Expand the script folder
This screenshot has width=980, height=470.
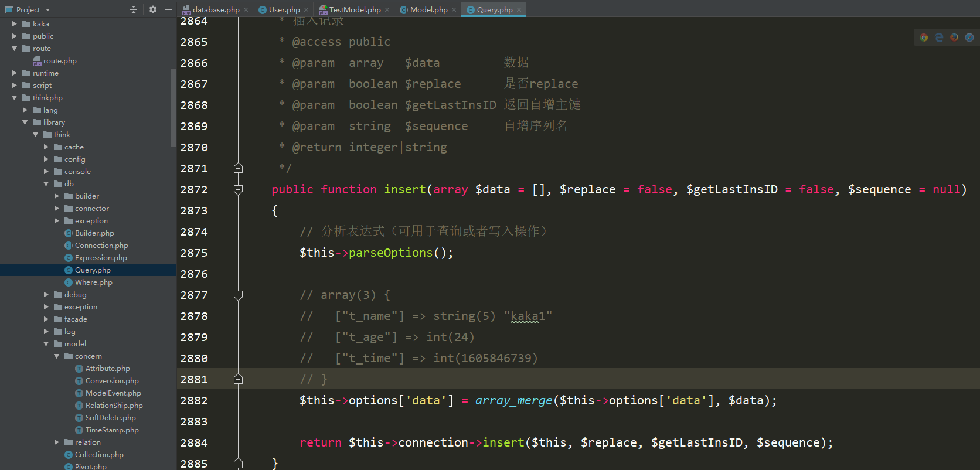[x=15, y=86]
